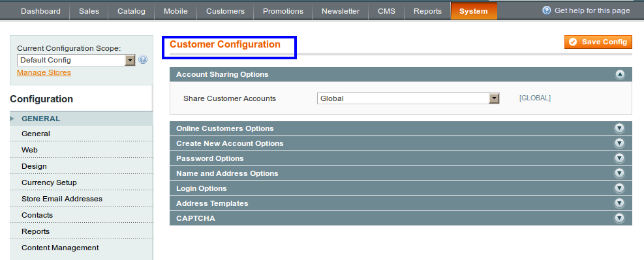The width and height of the screenshot is (644, 260).
Task: Open the Catalog menu
Action: pos(131,11)
